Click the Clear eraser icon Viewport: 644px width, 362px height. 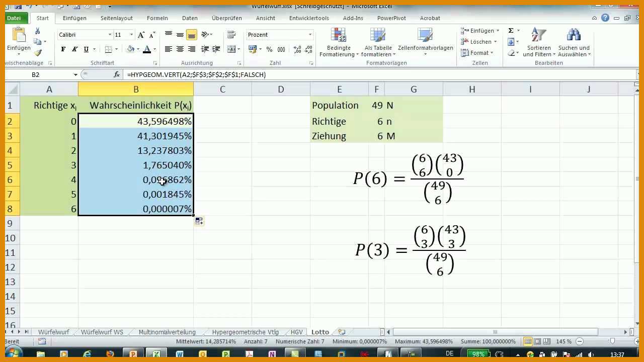pos(511,53)
